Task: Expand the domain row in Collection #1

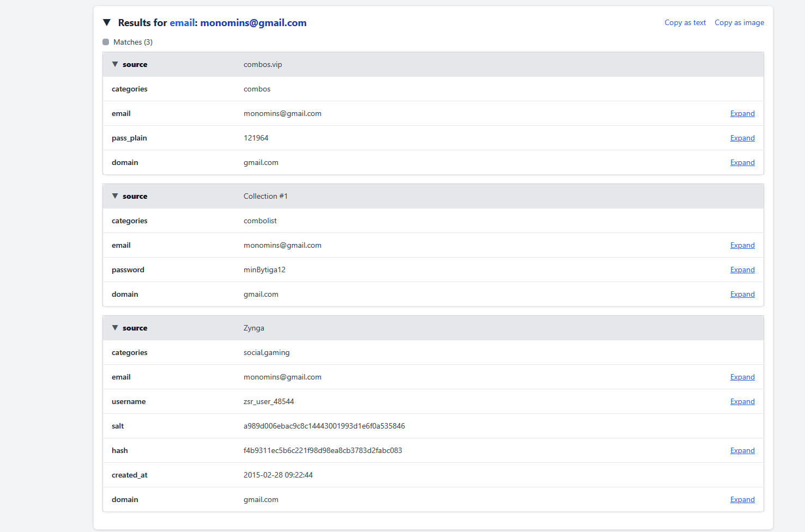Action: [742, 295]
